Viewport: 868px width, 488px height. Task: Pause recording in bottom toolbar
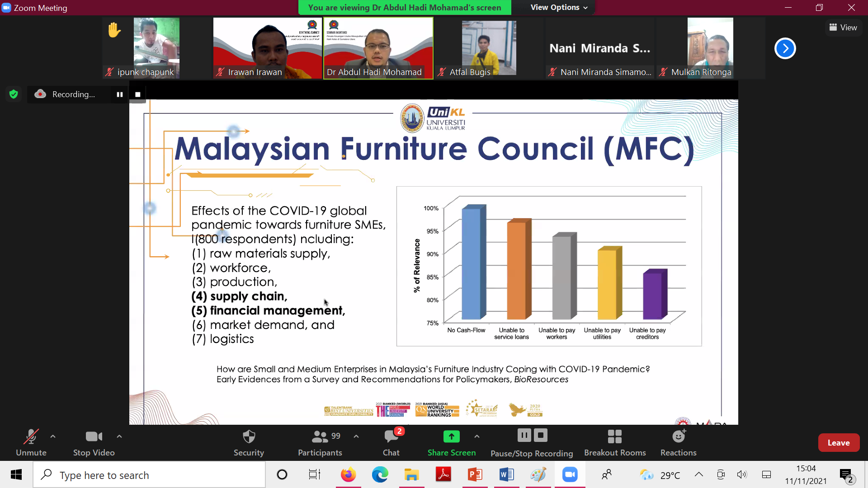(524, 435)
